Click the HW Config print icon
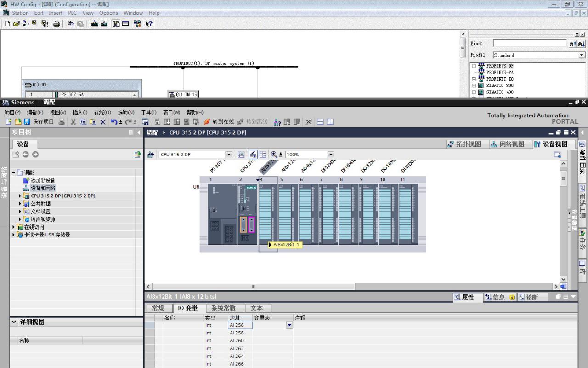588x368 pixels. [57, 24]
